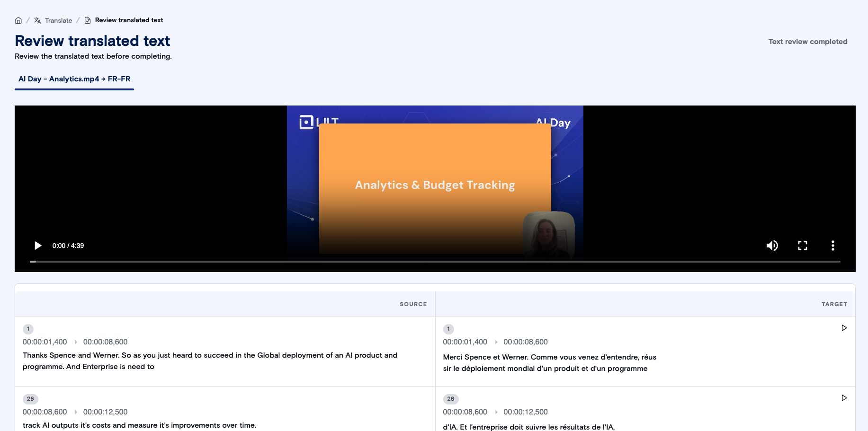The height and width of the screenshot is (431, 868).
Task: Seek on the video progress bar
Action: click(435, 261)
